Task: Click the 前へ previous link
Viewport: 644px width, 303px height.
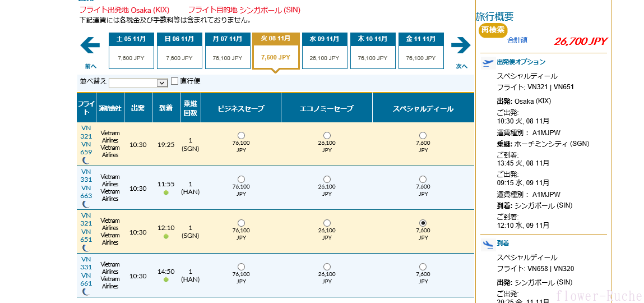Action: [91, 66]
